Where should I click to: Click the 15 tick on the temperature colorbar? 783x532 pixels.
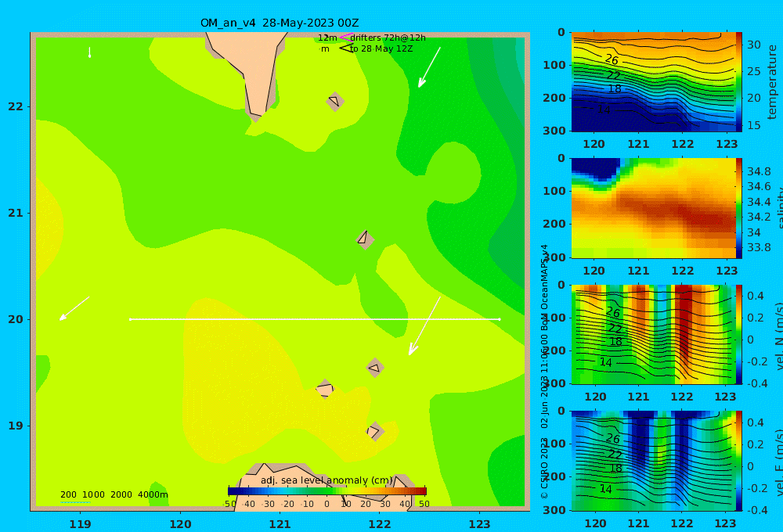754,125
